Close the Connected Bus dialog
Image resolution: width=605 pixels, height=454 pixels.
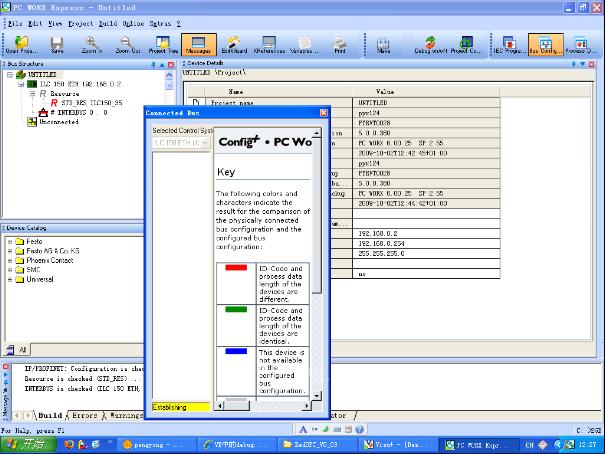(x=323, y=113)
